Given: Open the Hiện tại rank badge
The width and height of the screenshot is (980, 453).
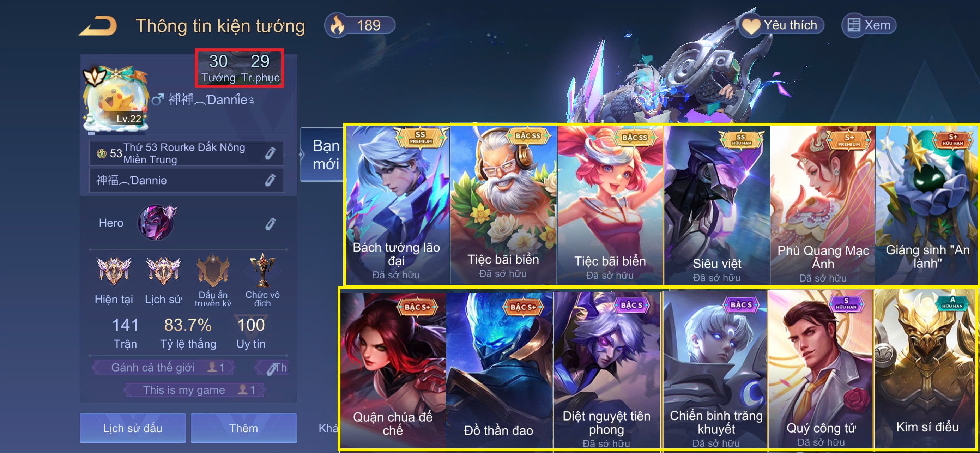Looking at the screenshot, I should click(114, 271).
